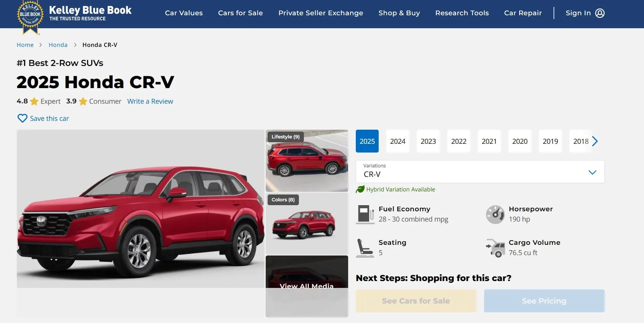The height and width of the screenshot is (323, 644).
Task: Click the Cargo Volume vehicle icon
Action: pos(495,248)
